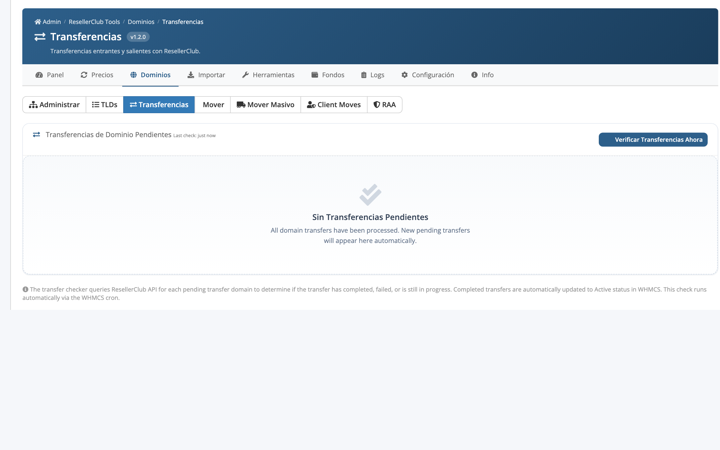
Task: Click the v1.2.0 version badge
Action: click(138, 37)
